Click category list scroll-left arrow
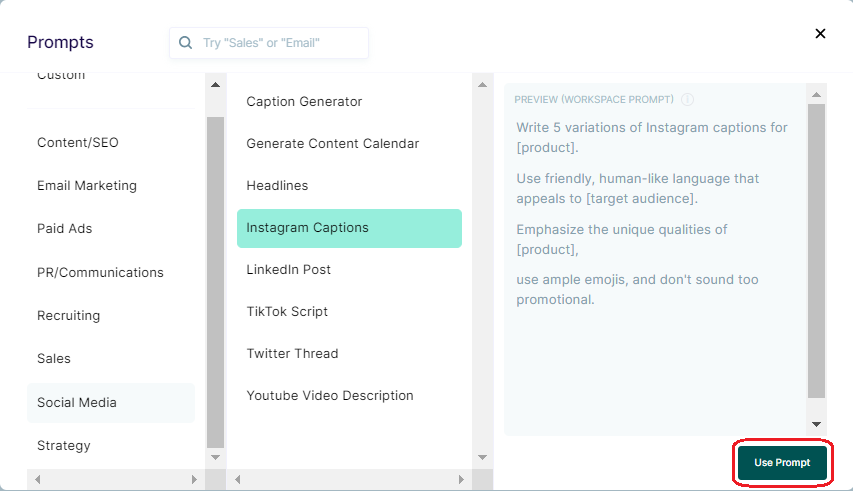Screen dimensions: 853x491 coord(38,480)
